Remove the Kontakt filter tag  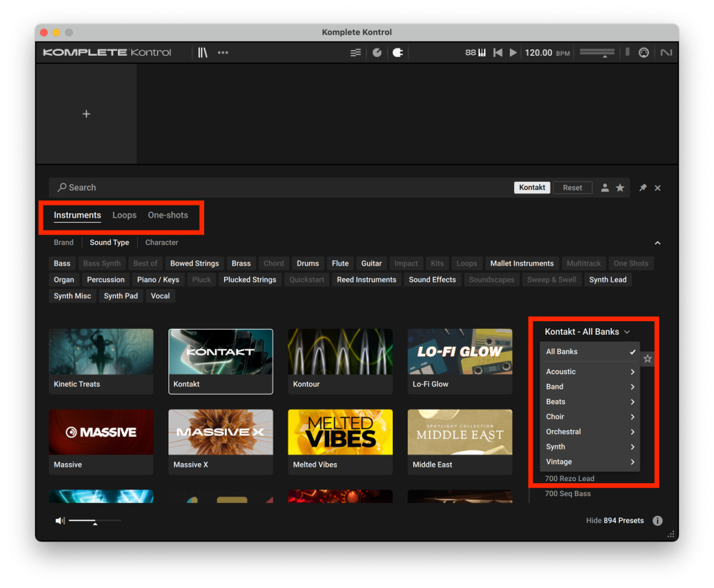(532, 188)
